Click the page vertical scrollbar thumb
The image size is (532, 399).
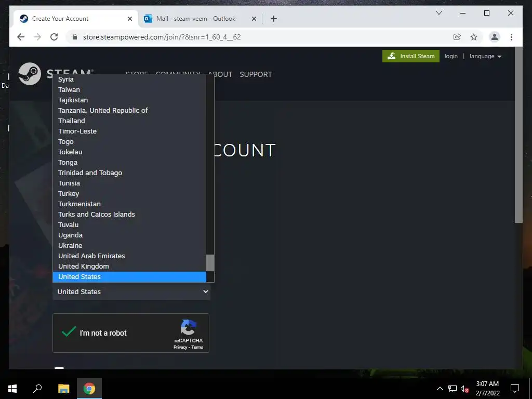click(518, 136)
